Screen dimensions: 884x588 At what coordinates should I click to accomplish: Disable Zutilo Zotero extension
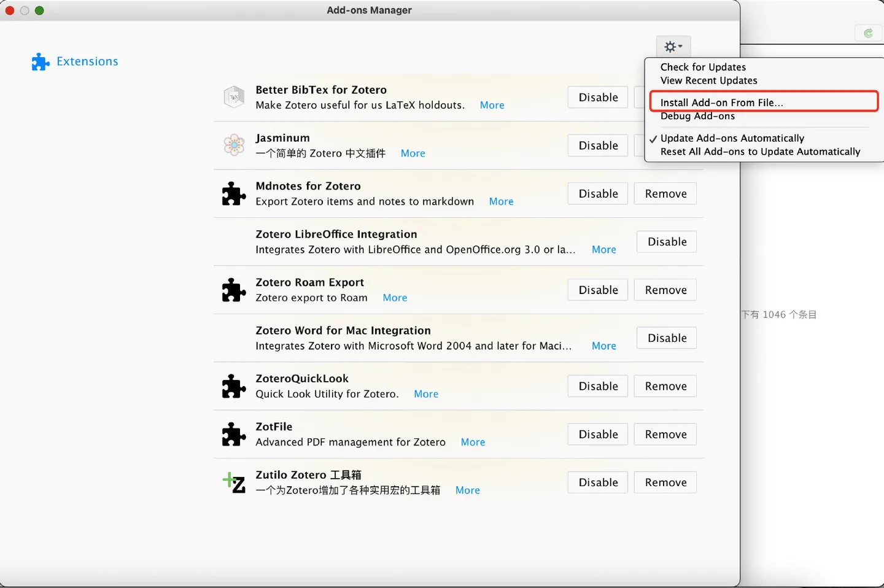coord(598,482)
